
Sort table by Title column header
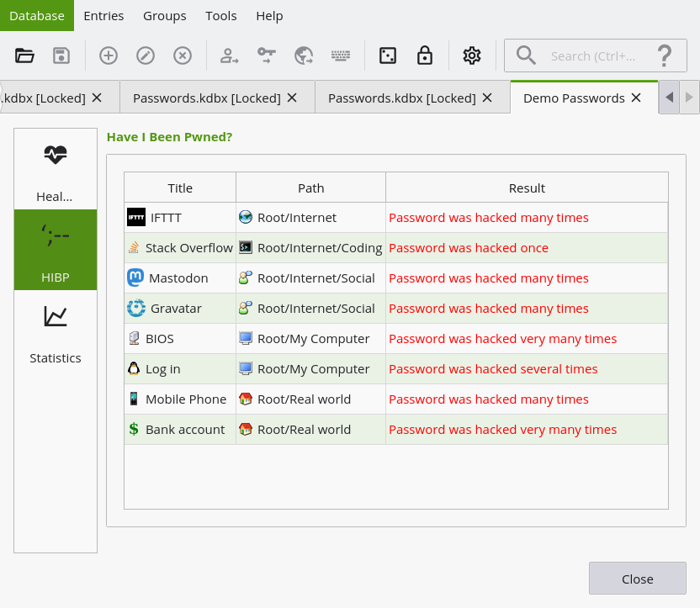click(x=180, y=188)
